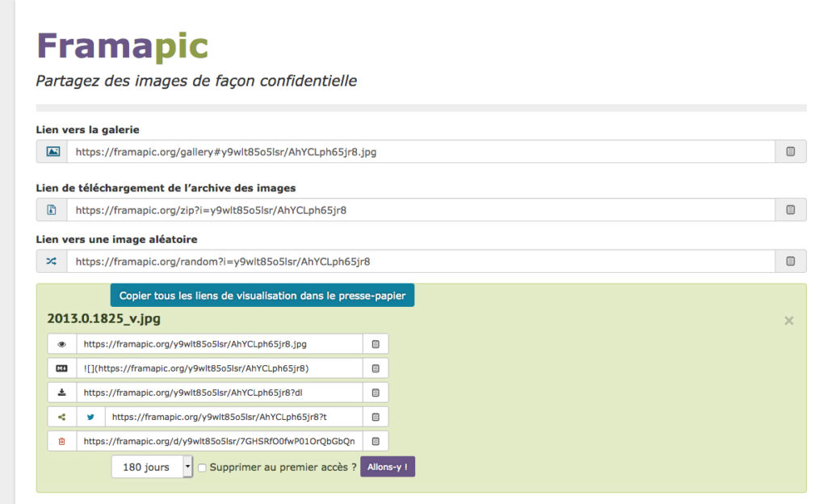Screen dimensions: 827x504
Task: Click the filename '2013.0.1825_v.jpg'
Action: (x=104, y=319)
